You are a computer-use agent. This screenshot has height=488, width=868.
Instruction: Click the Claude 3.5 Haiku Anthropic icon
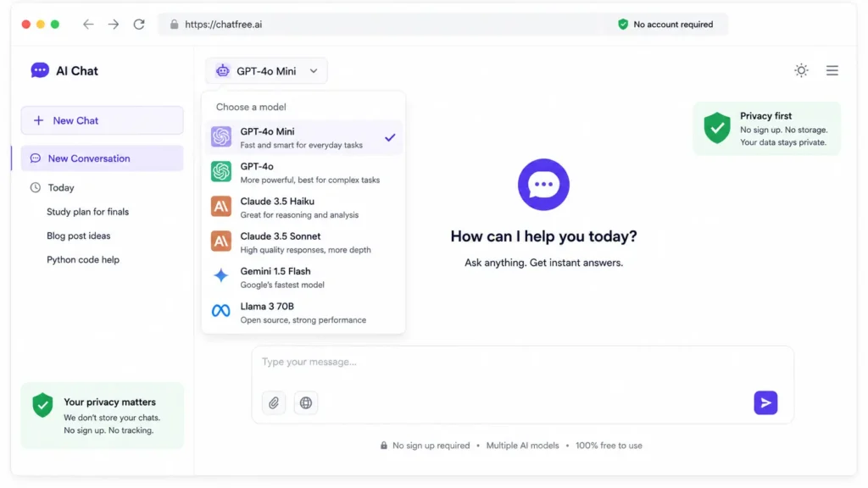pos(221,207)
